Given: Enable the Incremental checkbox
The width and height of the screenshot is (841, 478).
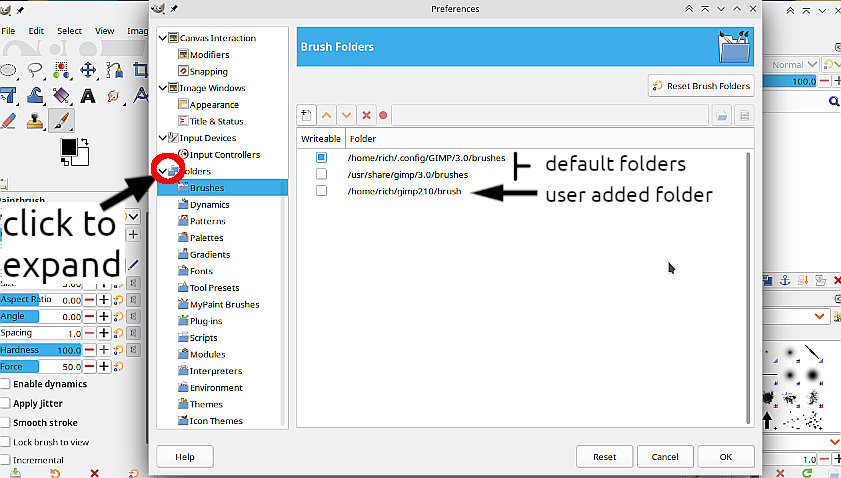Looking at the screenshot, I should [x=5, y=460].
